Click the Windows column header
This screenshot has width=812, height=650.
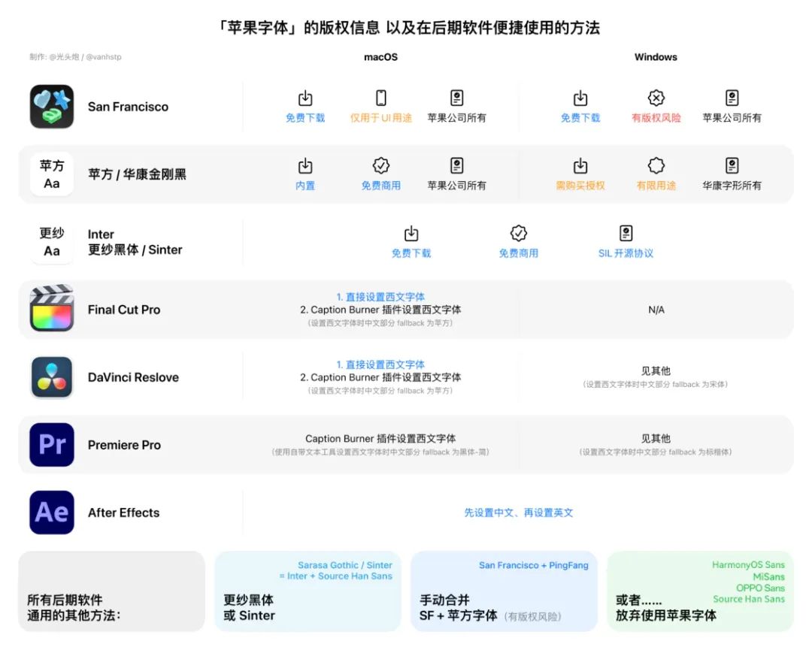pos(656,57)
